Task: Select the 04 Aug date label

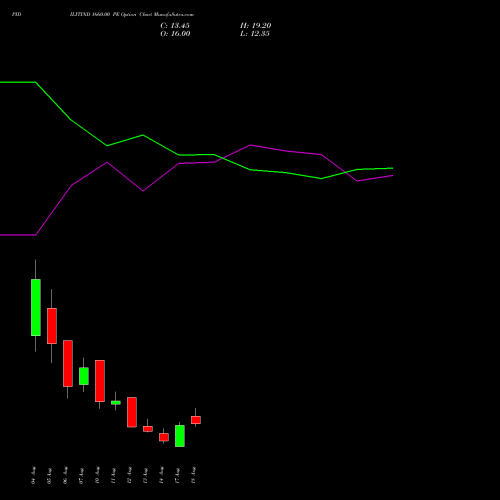Action: coord(33,475)
